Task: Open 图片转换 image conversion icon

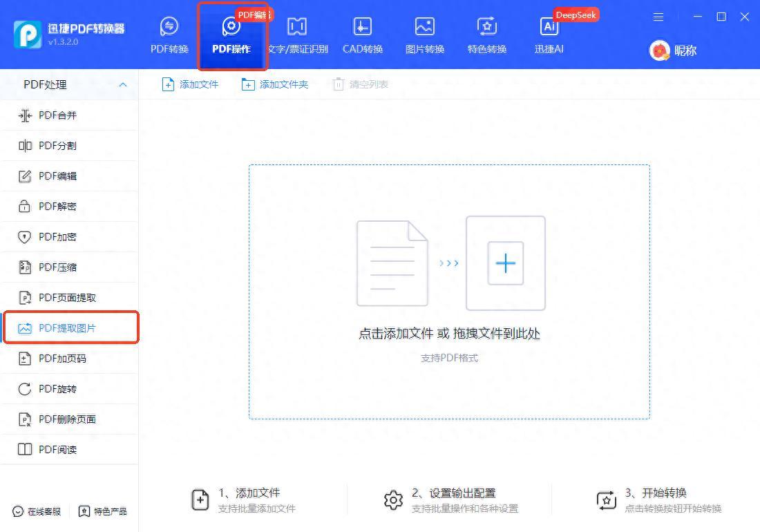Action: [424, 28]
